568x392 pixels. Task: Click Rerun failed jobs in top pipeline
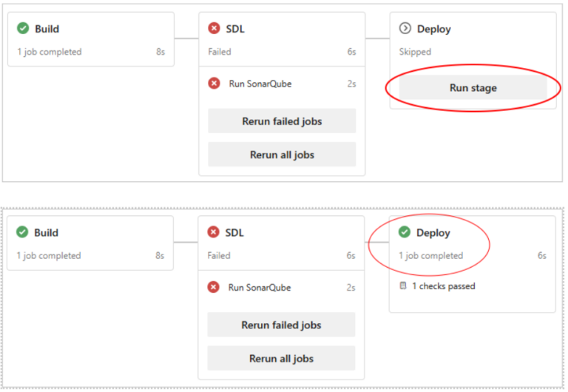(282, 121)
